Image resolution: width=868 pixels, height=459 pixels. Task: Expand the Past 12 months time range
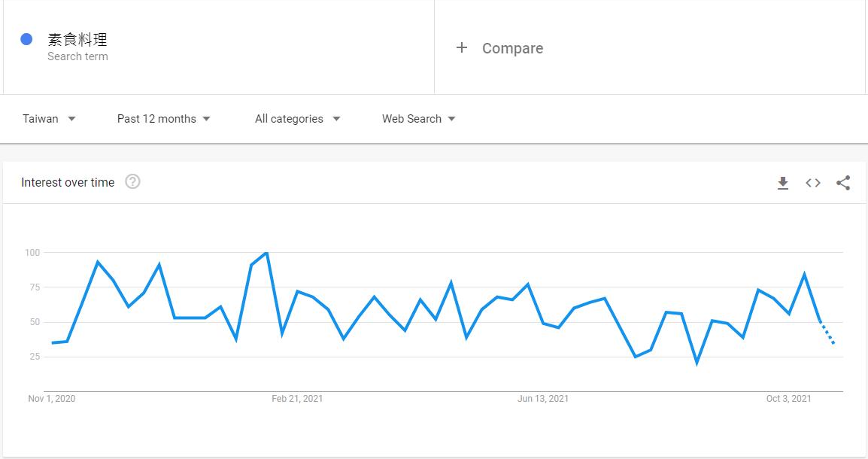tap(163, 119)
